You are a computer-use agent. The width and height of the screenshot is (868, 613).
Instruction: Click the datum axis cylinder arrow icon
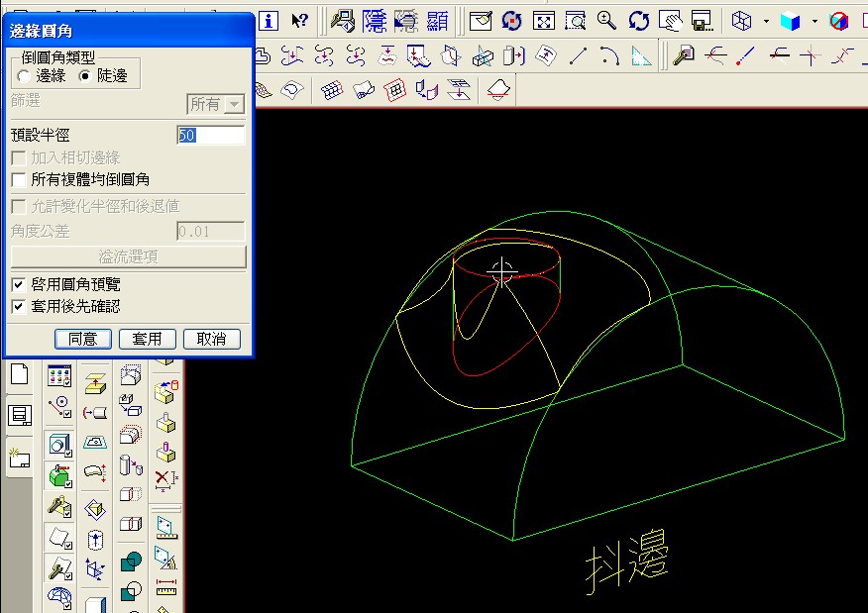(95, 540)
